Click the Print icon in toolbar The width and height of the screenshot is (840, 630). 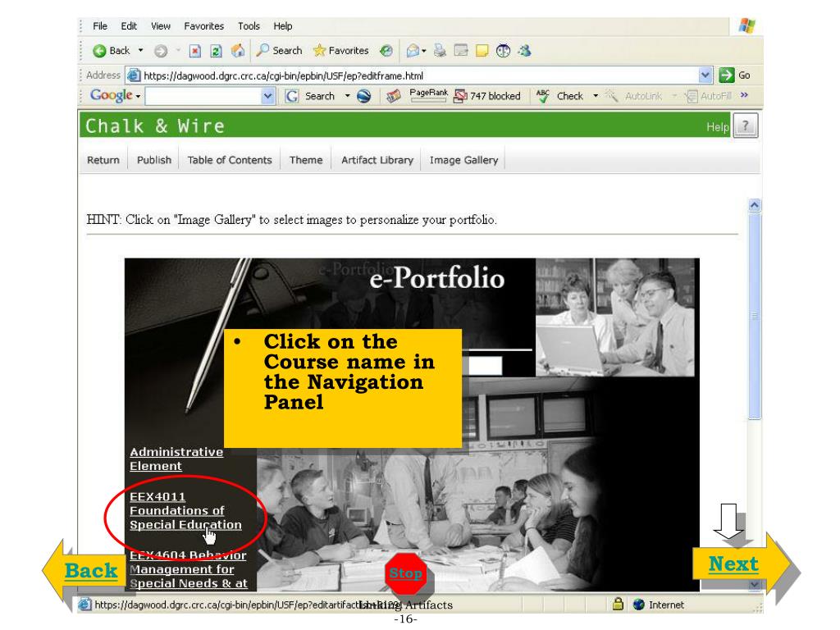(x=440, y=51)
